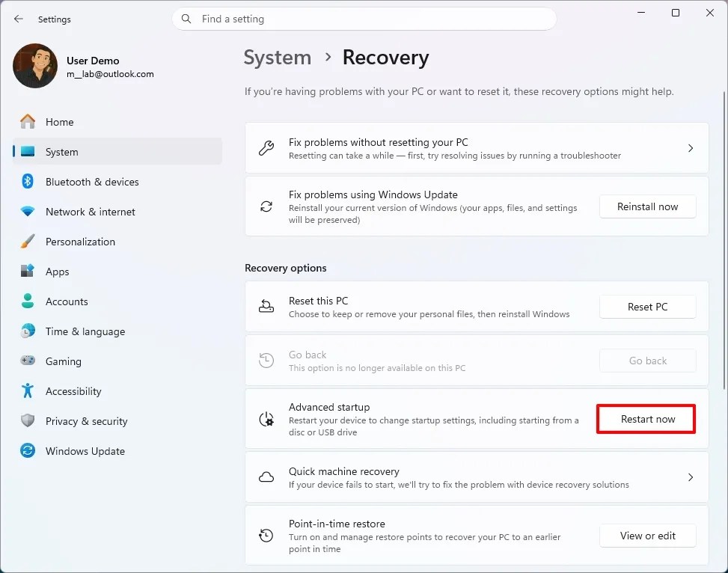The width and height of the screenshot is (728, 573).
Task: Click the Point-in-time restore title
Action: (337, 524)
